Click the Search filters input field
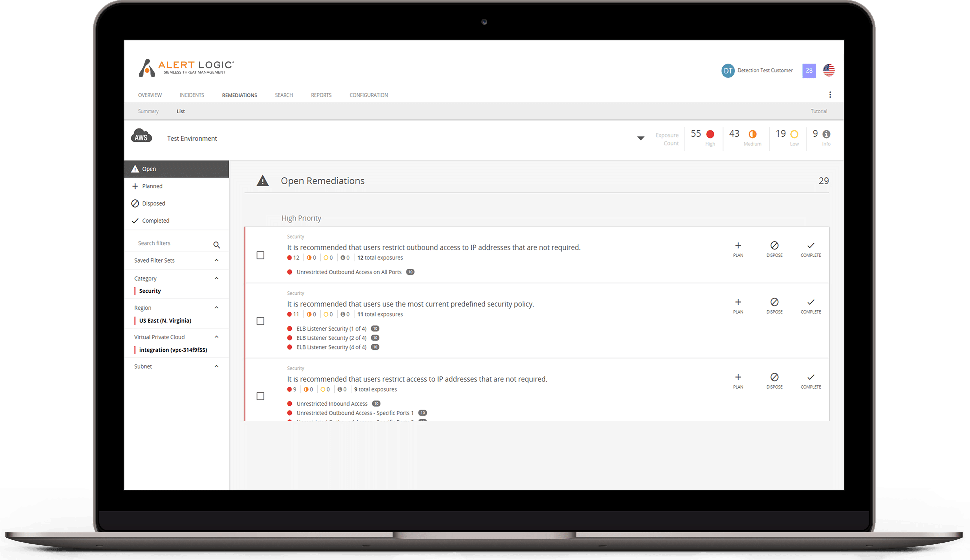The height and width of the screenshot is (560, 970). click(172, 242)
